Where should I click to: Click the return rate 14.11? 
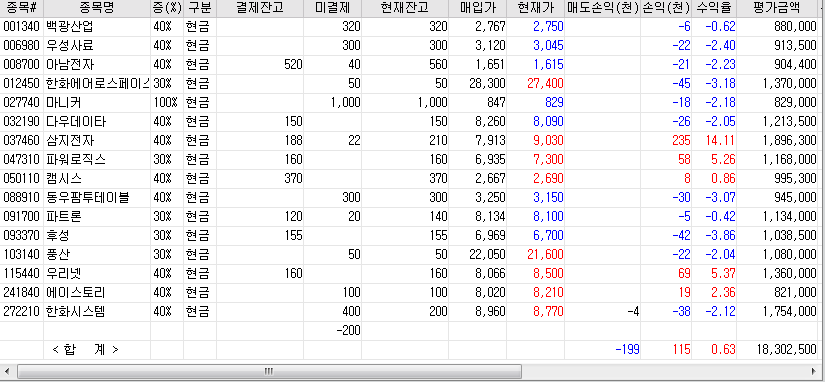coord(720,140)
